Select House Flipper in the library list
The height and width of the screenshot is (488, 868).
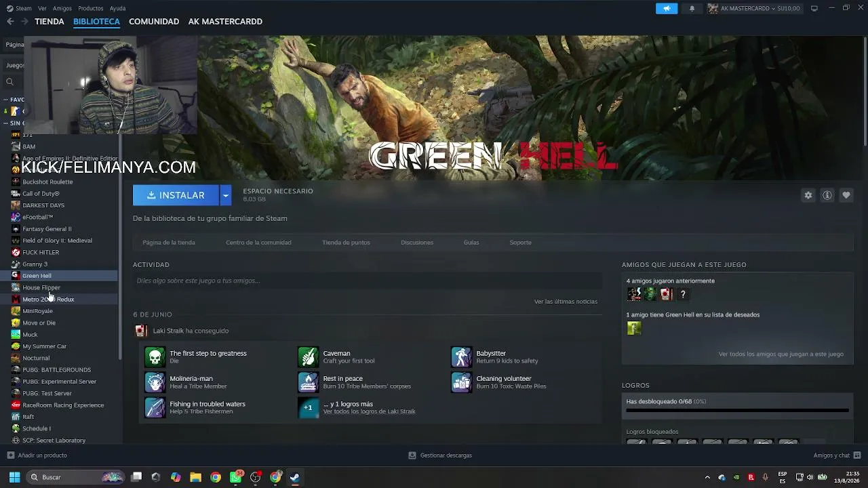pyautogui.click(x=41, y=287)
